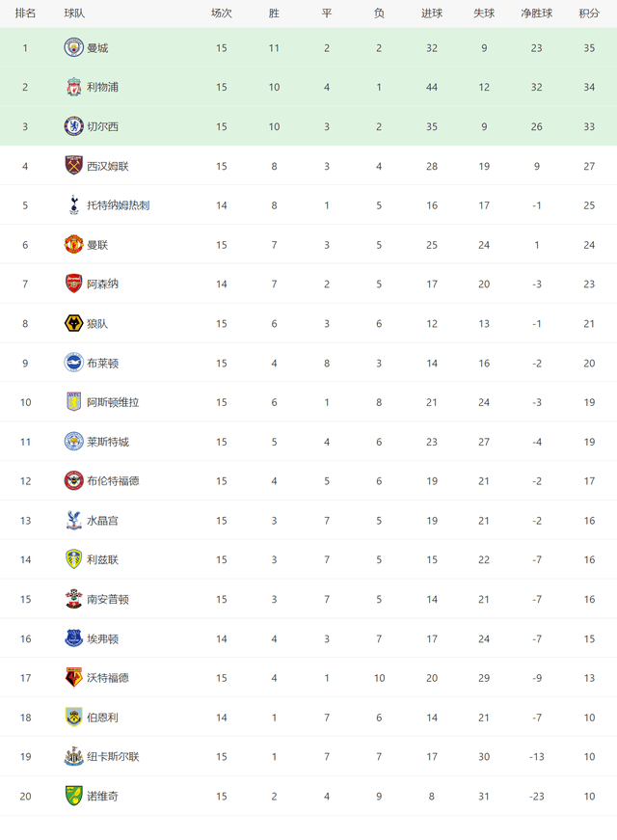Click the Liverpool club crest icon
Screen dimensions: 617x840
74,87
